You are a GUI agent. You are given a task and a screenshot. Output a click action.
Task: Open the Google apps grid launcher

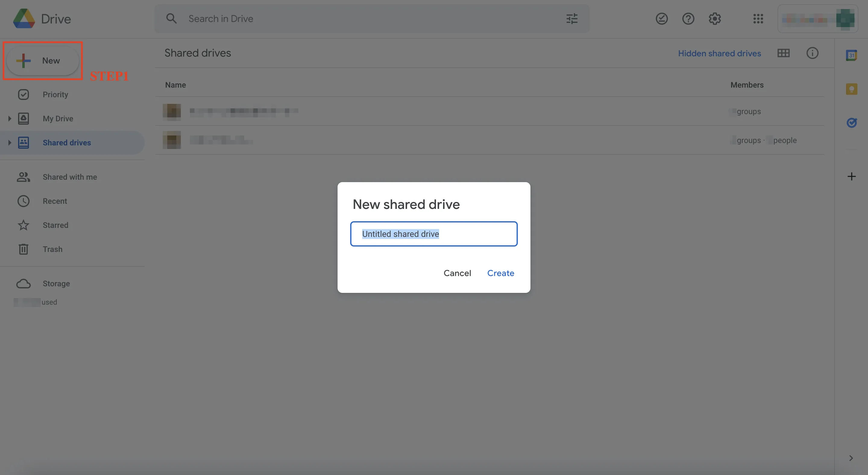coord(758,19)
